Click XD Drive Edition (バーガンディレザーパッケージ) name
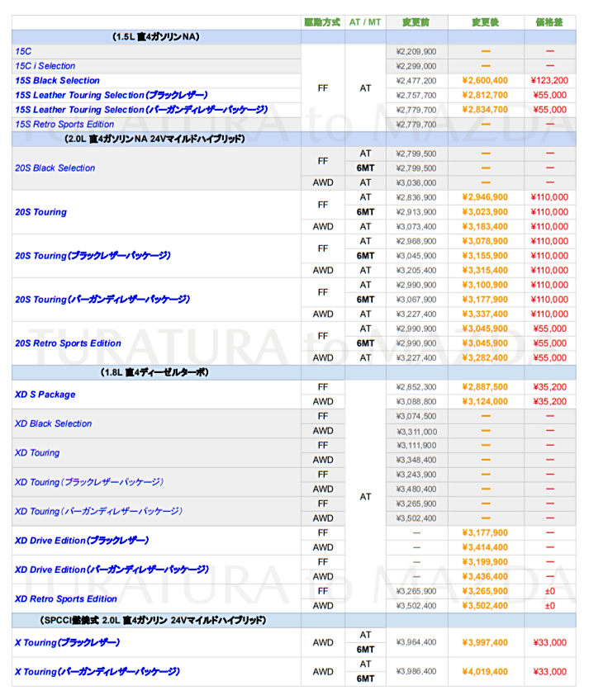The width and height of the screenshot is (589, 700). point(112,570)
